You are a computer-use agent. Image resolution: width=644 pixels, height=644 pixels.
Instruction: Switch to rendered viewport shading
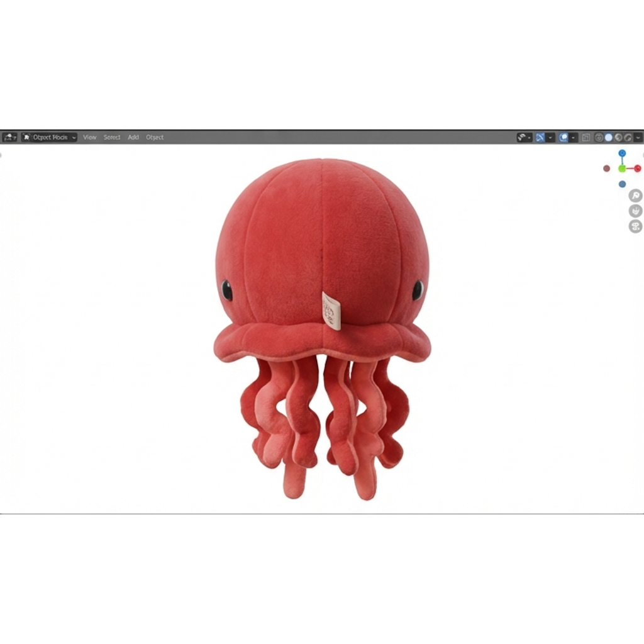click(x=628, y=138)
